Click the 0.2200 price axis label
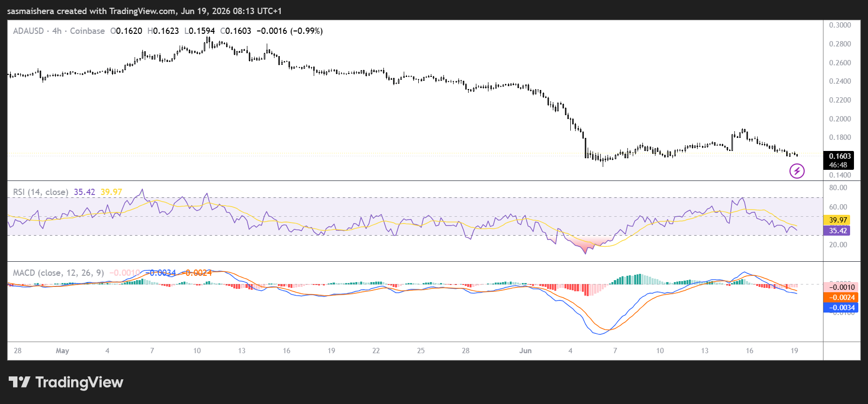Screen dimensions: 868x404 840,100
